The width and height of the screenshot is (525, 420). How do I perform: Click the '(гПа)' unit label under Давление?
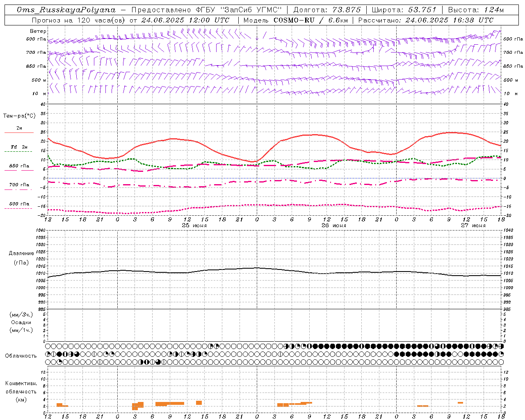(x=21, y=263)
